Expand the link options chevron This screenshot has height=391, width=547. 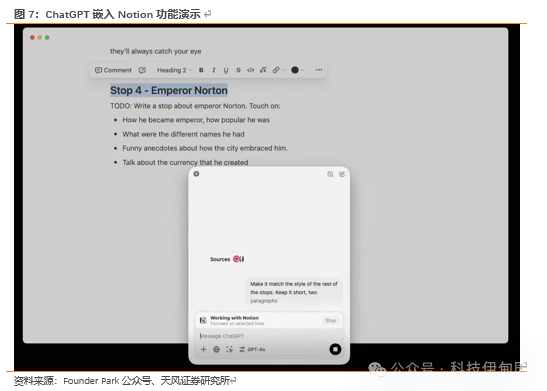(283, 70)
